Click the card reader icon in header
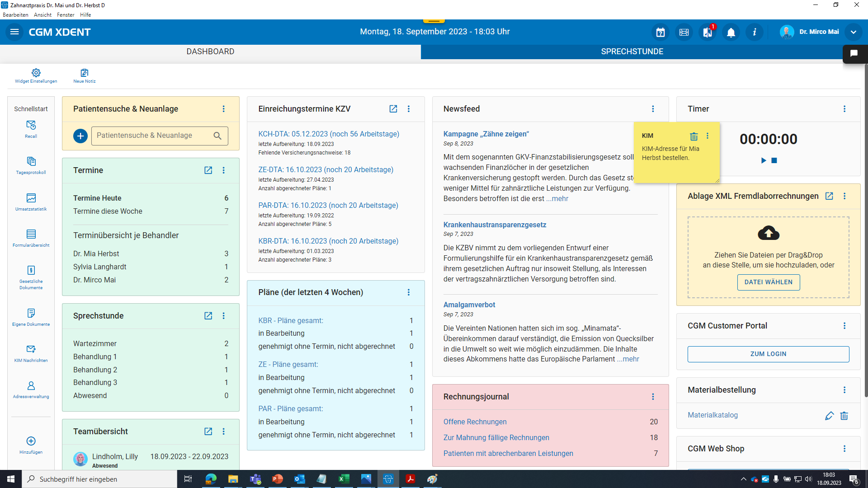868x488 pixels. pos(684,32)
